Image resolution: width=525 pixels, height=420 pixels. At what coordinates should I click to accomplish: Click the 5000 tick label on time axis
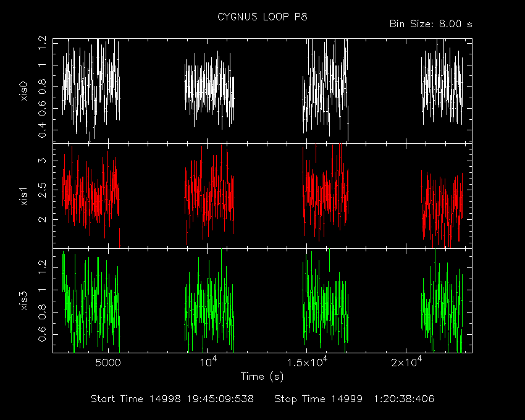108,363
